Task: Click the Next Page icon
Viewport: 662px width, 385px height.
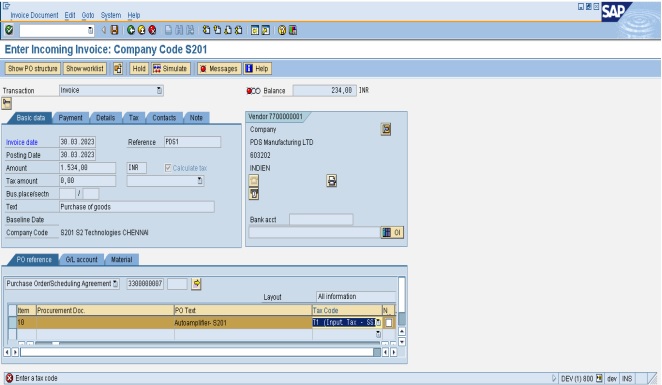Action: [228, 30]
